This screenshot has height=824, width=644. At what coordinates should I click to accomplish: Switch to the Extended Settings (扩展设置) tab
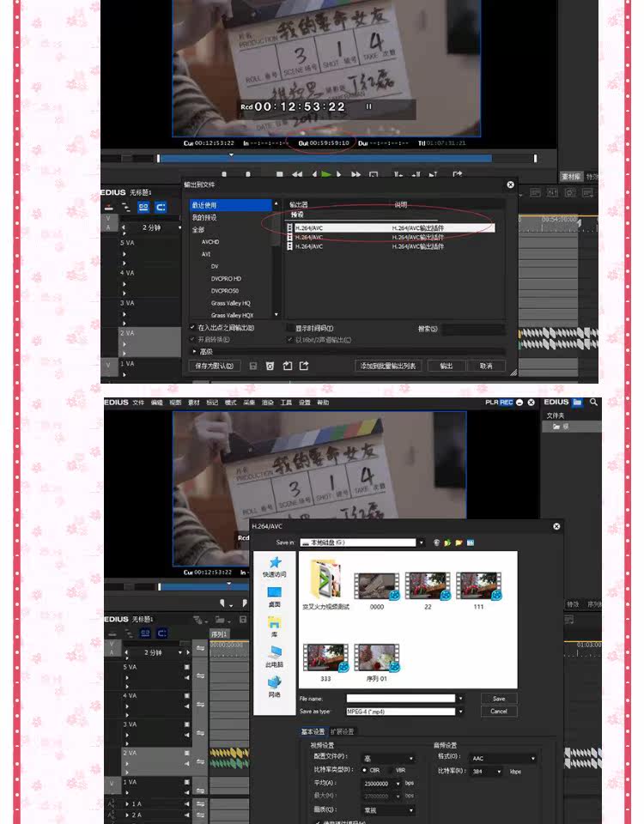(x=342, y=731)
